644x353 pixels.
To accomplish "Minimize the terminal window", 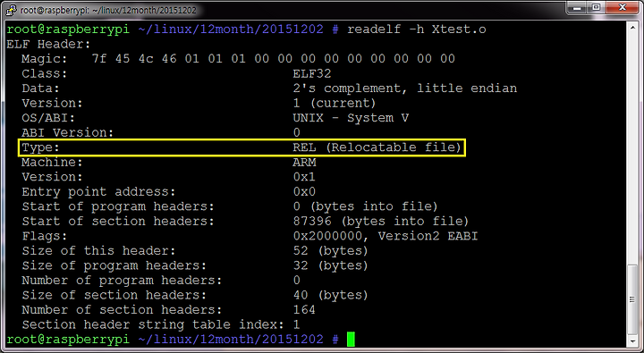I will [x=578, y=7].
